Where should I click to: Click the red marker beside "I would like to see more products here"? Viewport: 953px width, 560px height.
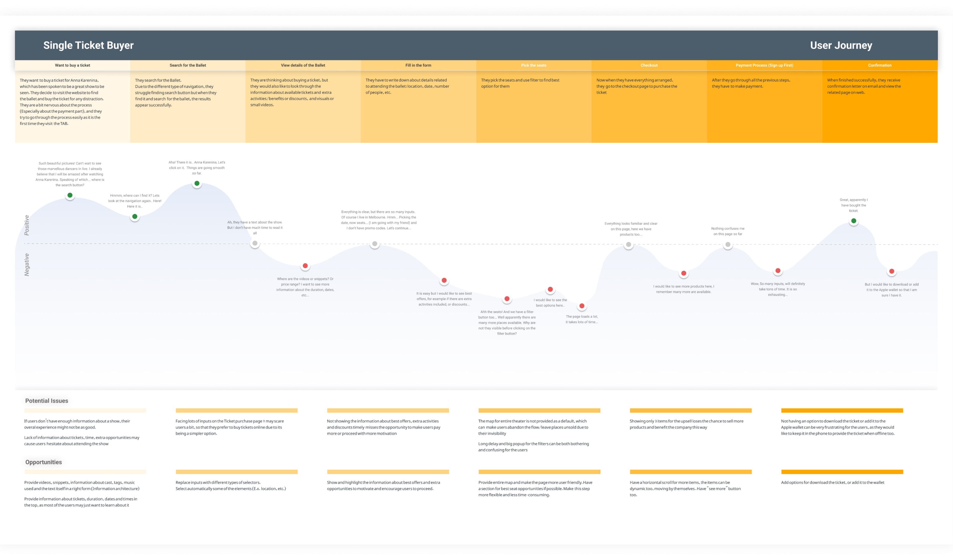point(683,273)
